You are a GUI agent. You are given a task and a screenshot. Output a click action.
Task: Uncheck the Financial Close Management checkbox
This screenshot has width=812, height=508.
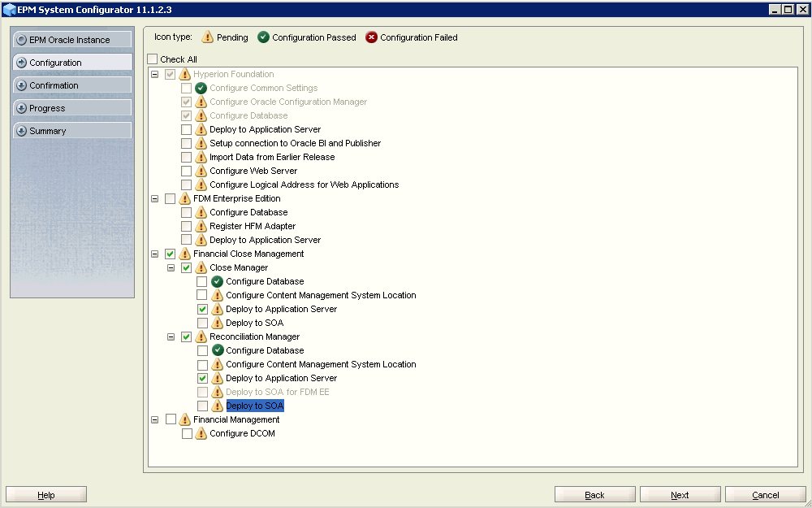click(x=171, y=254)
